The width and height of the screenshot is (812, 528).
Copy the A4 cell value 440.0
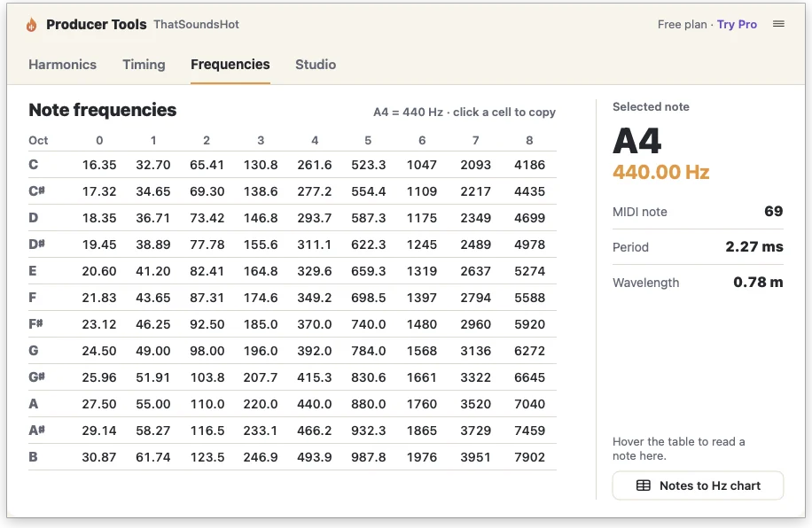(315, 404)
